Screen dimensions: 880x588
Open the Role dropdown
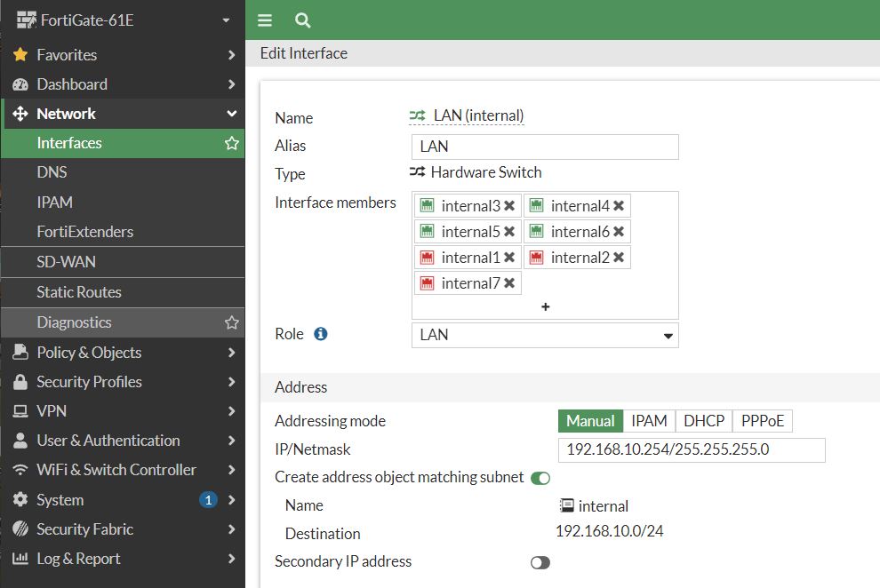coord(545,335)
